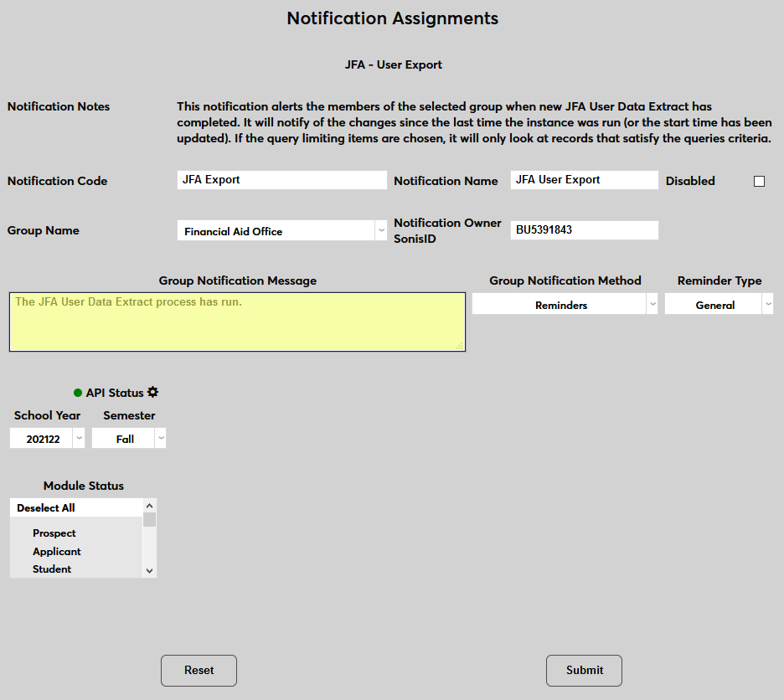Click the Module Status list scroll-down arrow

[149, 570]
